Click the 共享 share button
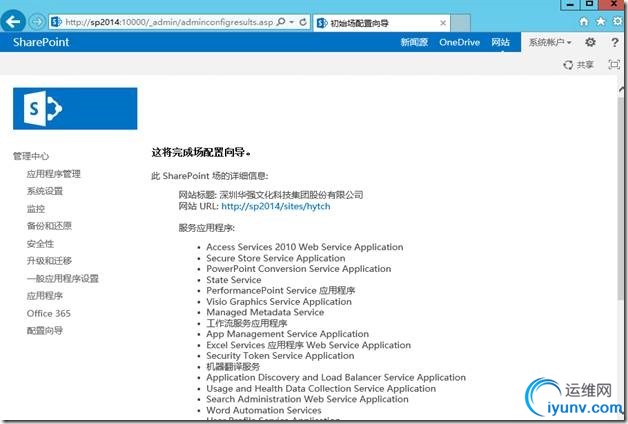Screen dimensions: 628x424 coord(579,64)
